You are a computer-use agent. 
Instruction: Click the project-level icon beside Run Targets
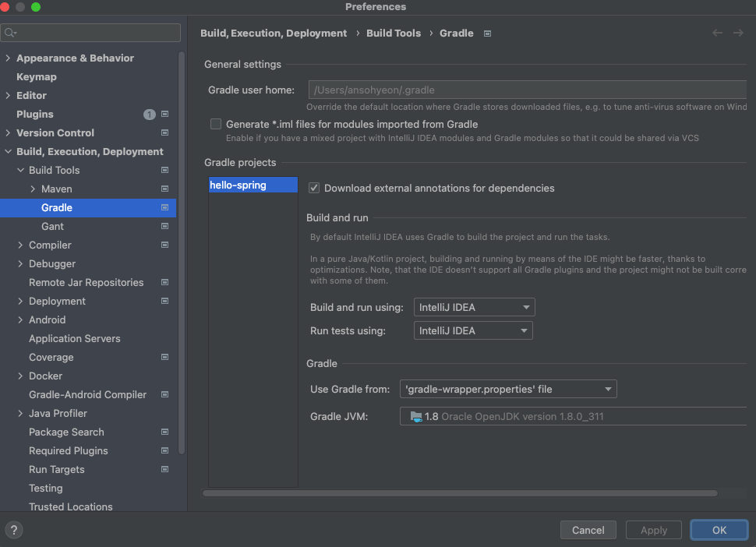pyautogui.click(x=165, y=469)
